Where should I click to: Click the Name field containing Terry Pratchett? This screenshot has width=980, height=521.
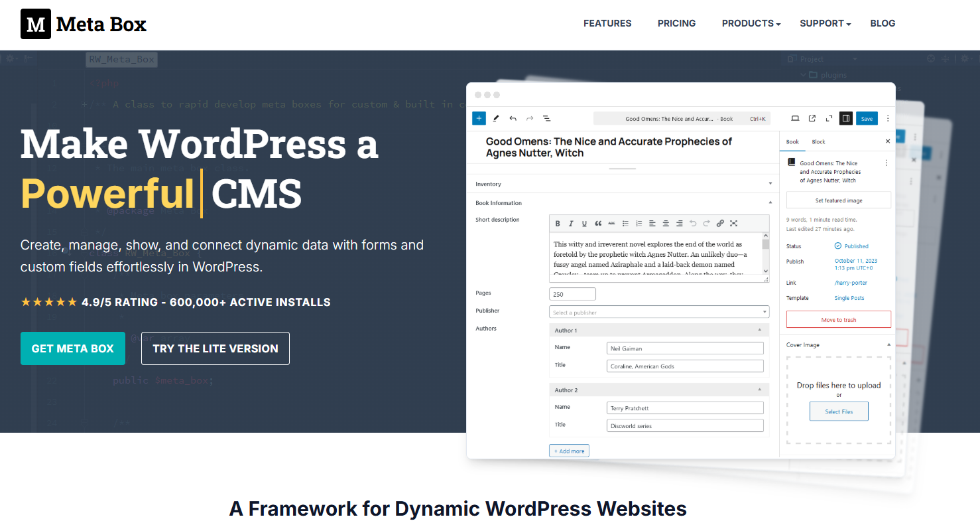(685, 408)
